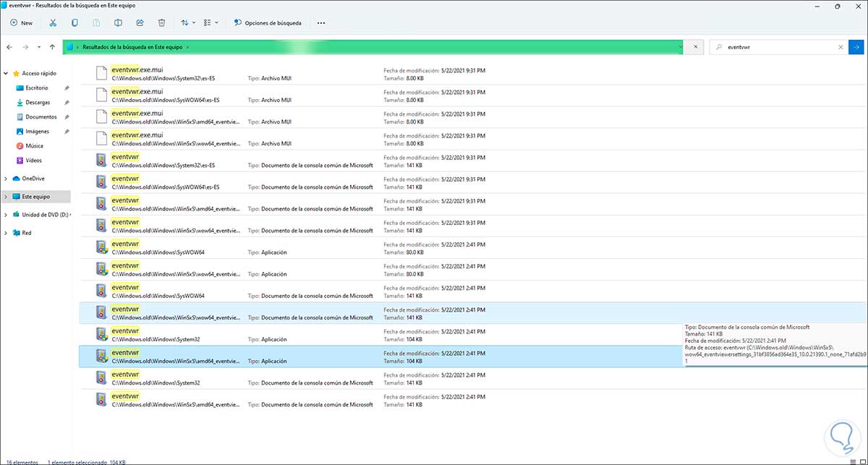The width and height of the screenshot is (868, 465).
Task: Run search with the blue arrow button
Action: (x=857, y=47)
